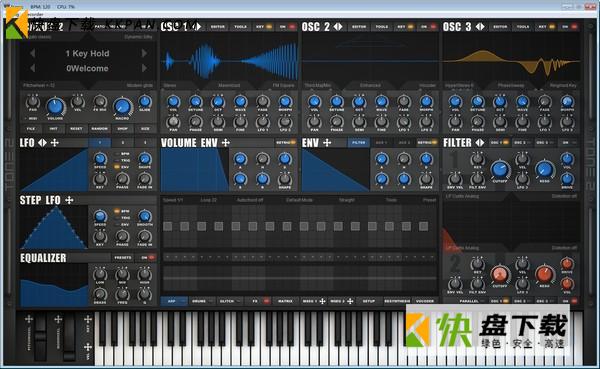Click the File button
The width and height of the screenshot is (600, 369).
click(31, 129)
